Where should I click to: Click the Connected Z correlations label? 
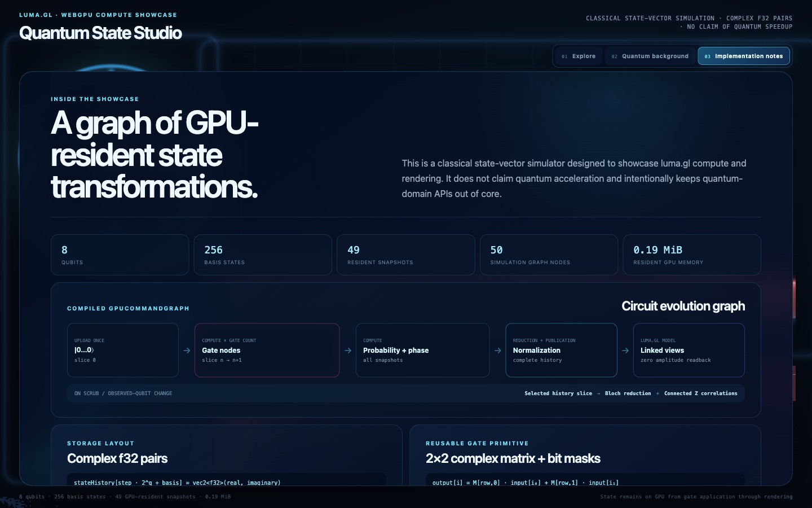[x=700, y=393]
